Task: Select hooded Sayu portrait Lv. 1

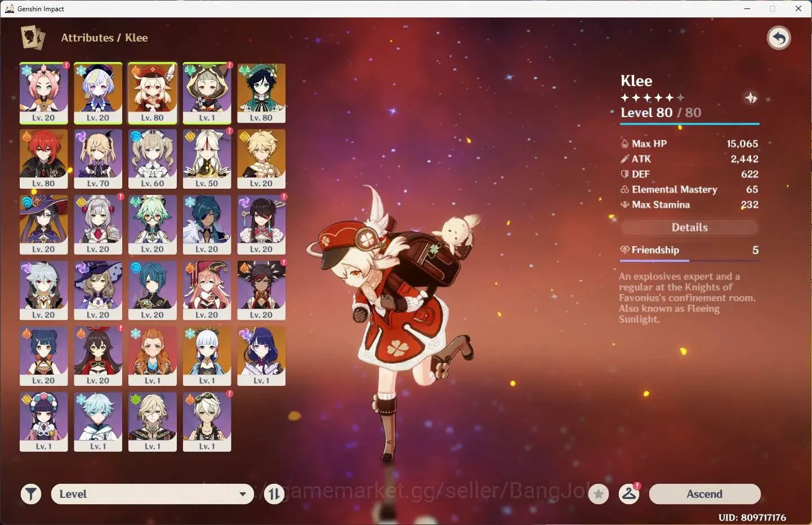Action: [207, 93]
